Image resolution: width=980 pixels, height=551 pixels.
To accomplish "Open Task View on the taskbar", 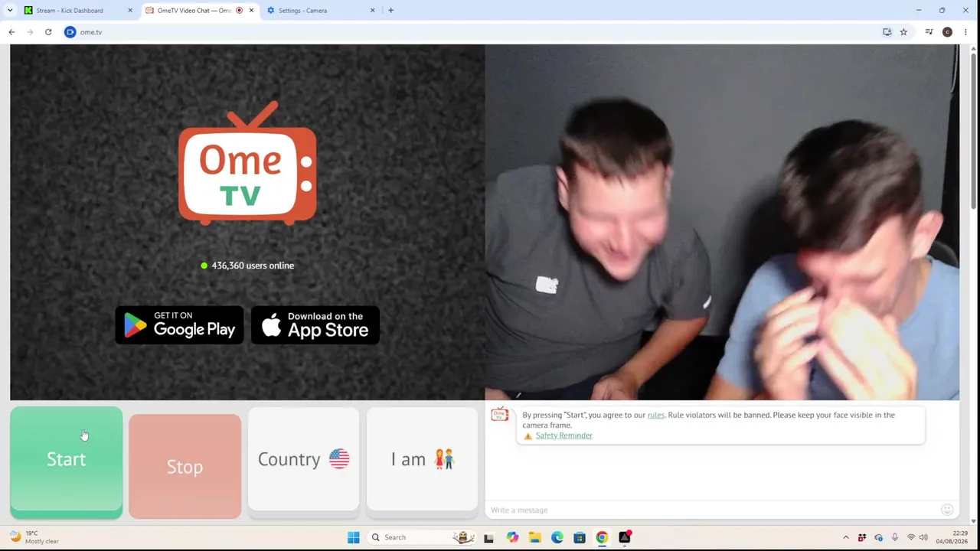I will 488,537.
